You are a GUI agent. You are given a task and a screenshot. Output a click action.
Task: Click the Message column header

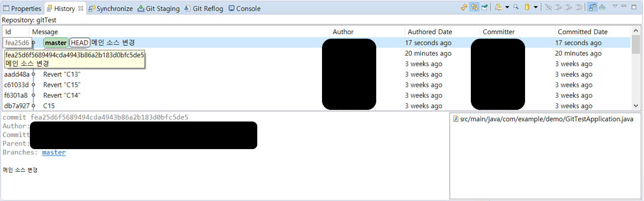point(180,31)
